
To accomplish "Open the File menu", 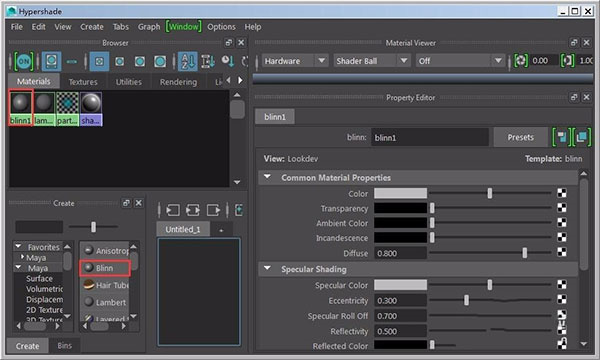I will tap(16, 27).
